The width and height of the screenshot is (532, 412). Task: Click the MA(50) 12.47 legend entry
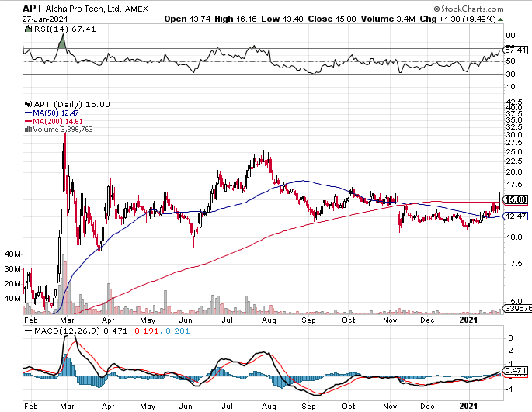[51, 113]
